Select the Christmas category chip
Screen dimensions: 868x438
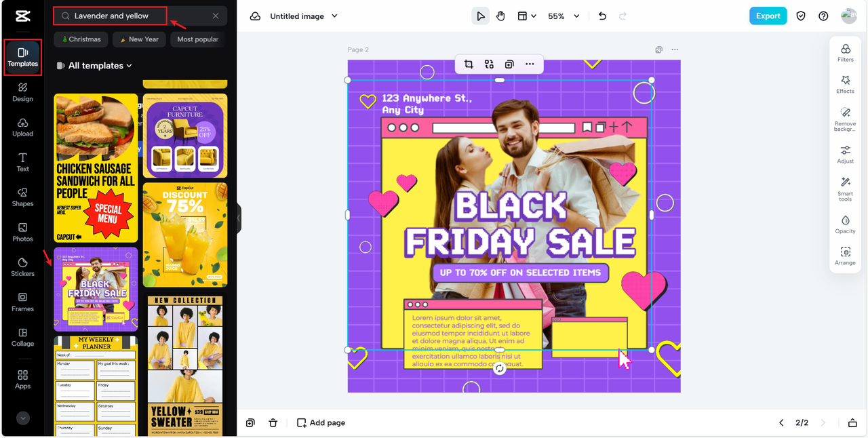[81, 39]
